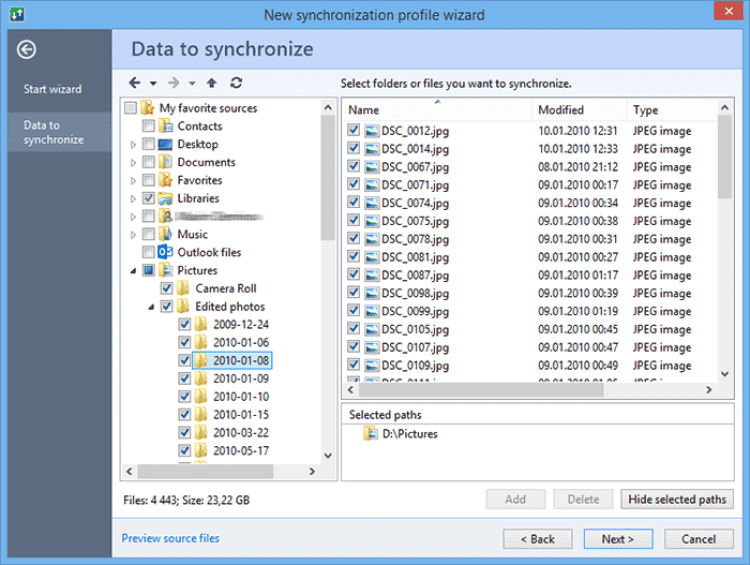Toggle the Pictures partial checkbox
750x565 pixels.
pyautogui.click(x=148, y=270)
